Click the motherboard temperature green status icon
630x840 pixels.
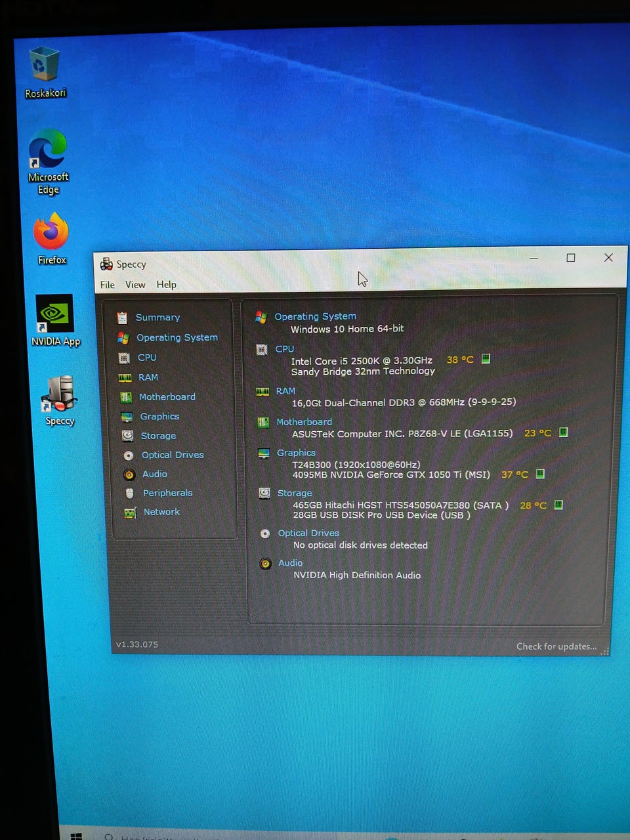563,432
